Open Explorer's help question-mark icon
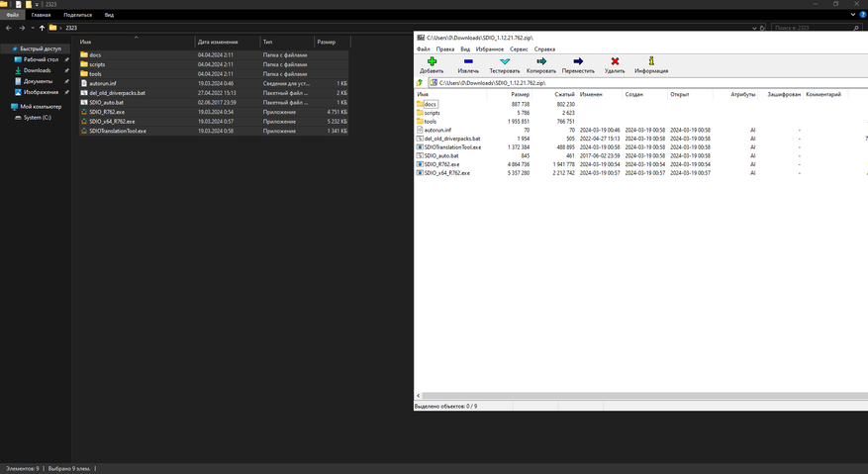Screen dimensions: 868x474 [x=863, y=15]
